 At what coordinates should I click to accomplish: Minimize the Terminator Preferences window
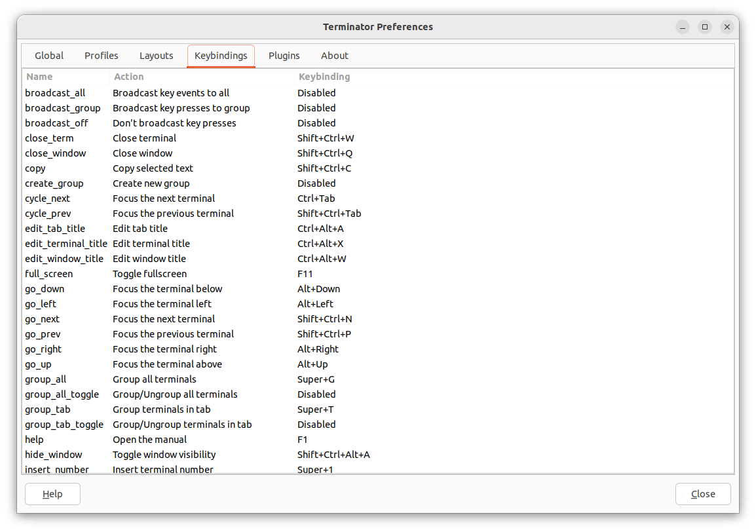click(682, 27)
